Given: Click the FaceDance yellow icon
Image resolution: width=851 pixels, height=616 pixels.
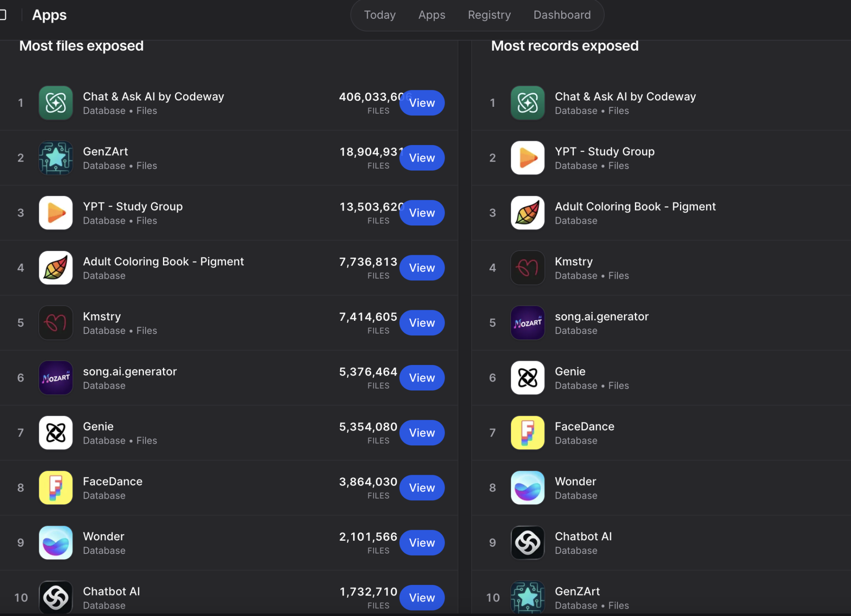Looking at the screenshot, I should [x=55, y=488].
